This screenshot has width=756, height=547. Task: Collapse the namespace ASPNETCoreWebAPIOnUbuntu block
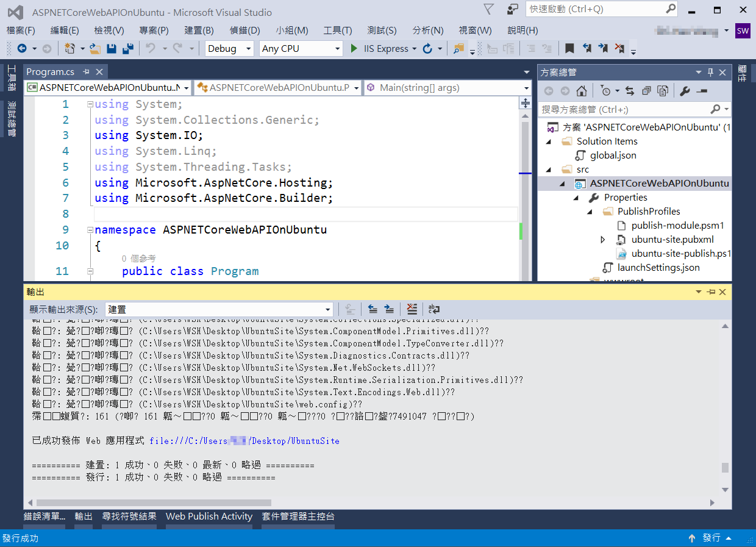click(90, 230)
